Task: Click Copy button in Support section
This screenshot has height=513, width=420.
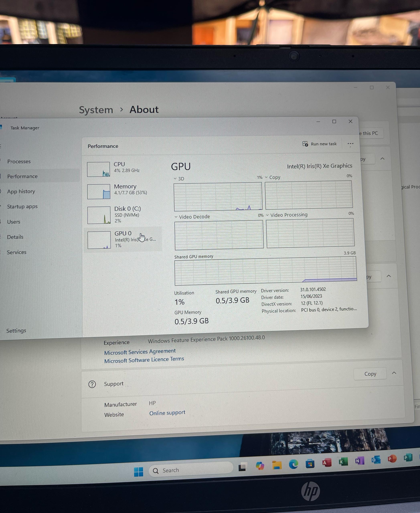Action: (x=370, y=374)
